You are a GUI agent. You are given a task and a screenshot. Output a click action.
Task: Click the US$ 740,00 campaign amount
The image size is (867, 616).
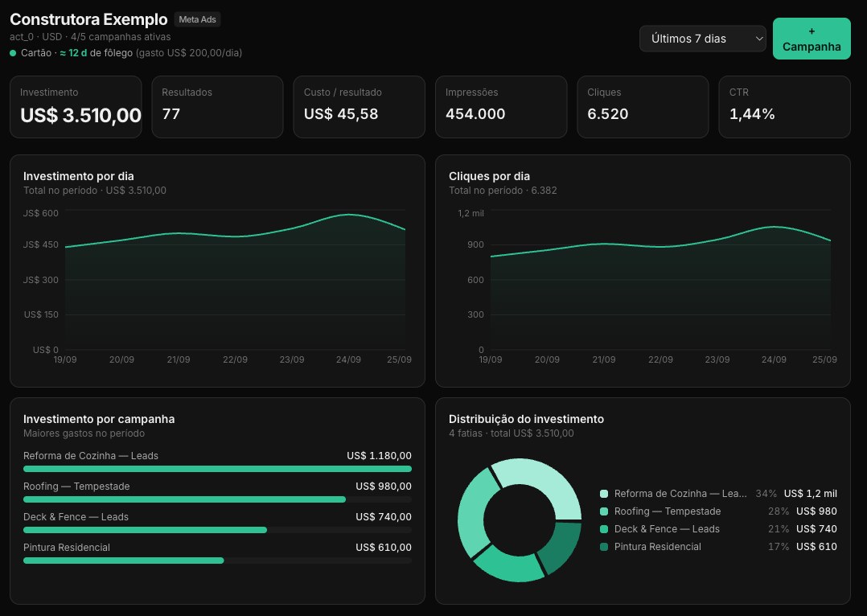pyautogui.click(x=384, y=516)
